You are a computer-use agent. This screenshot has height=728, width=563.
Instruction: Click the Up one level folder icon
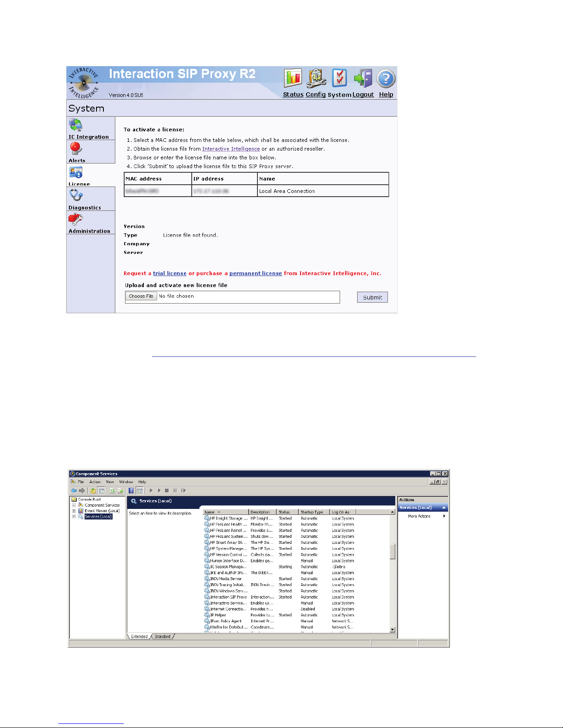[93, 491]
